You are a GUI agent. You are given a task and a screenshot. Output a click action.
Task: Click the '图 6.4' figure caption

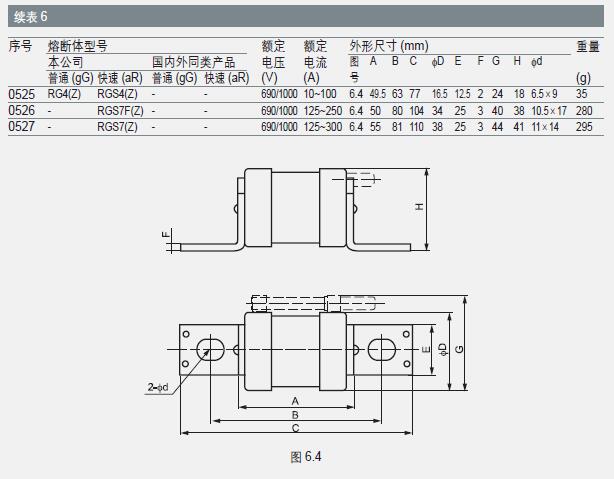[303, 457]
